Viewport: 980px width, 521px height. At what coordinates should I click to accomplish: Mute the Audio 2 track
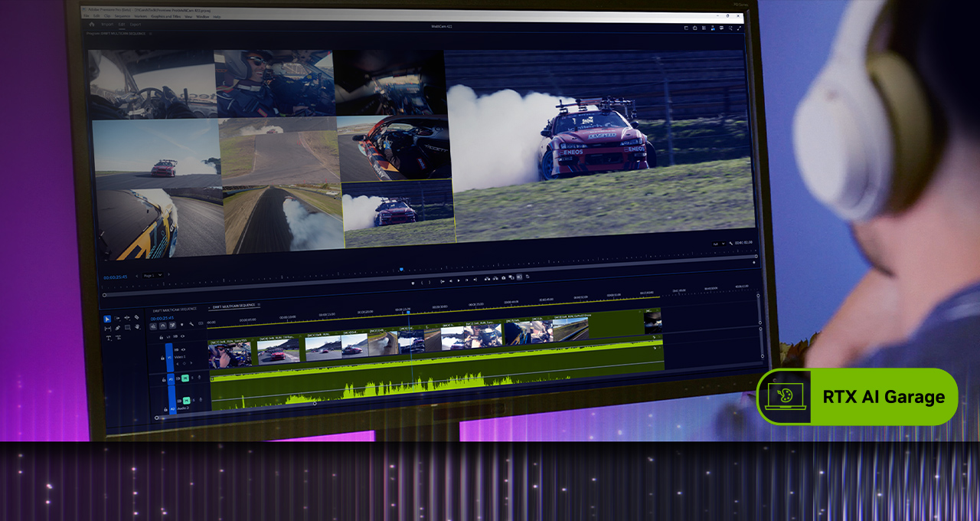186,400
